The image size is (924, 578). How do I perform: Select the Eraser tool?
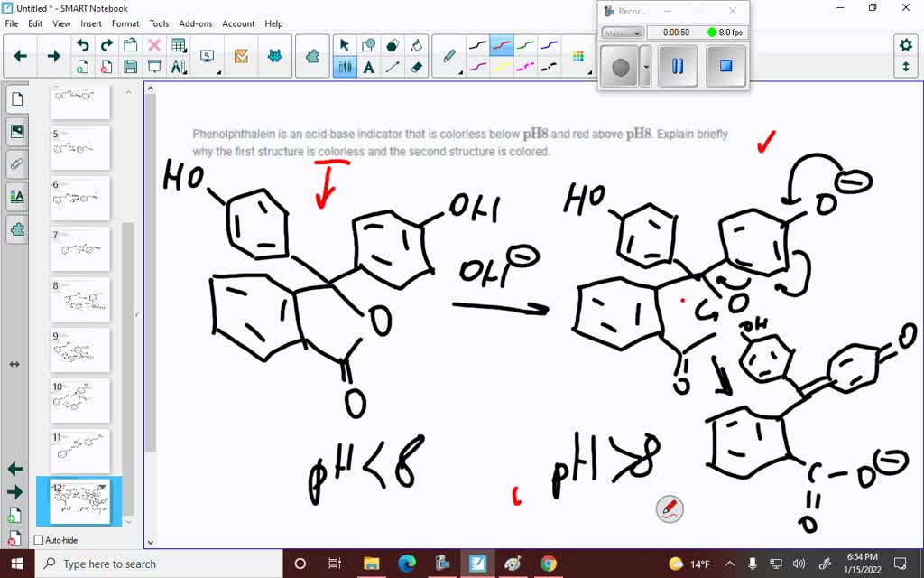pos(417,67)
